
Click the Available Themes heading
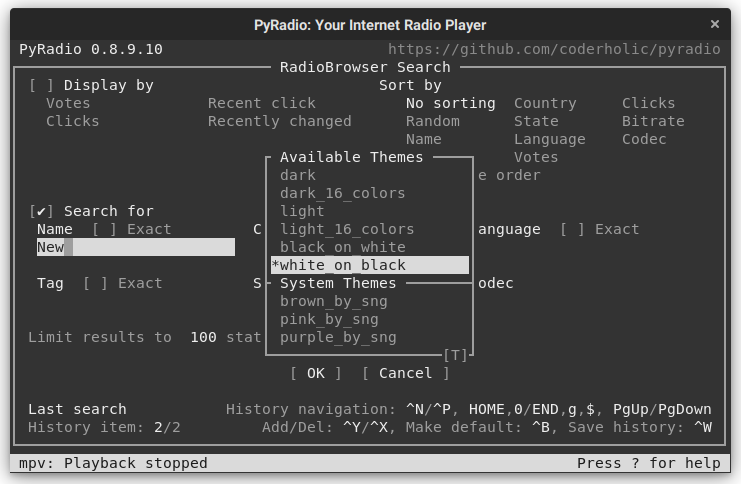click(x=352, y=157)
